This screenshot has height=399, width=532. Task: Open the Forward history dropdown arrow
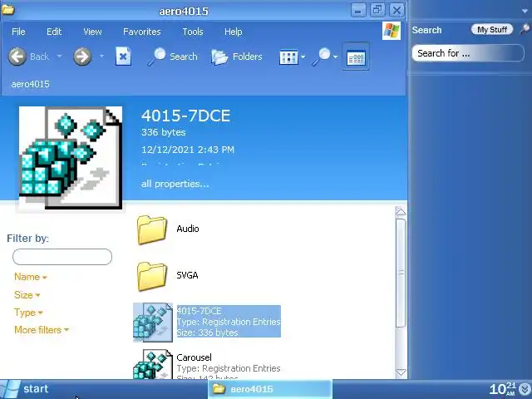click(x=101, y=57)
